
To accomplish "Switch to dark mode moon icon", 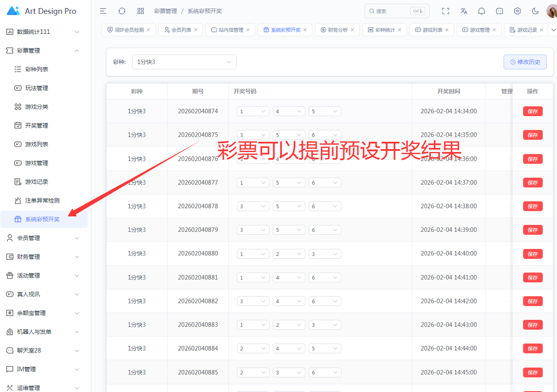I will point(535,11).
